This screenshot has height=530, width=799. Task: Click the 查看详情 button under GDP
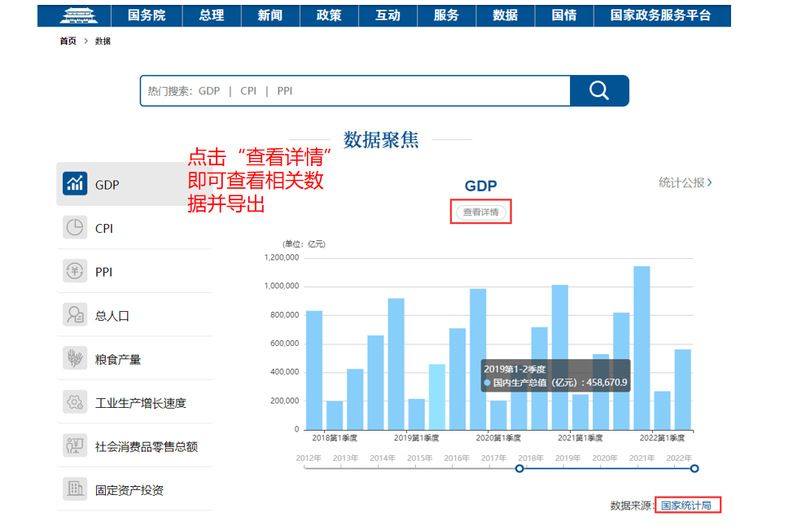point(481,212)
